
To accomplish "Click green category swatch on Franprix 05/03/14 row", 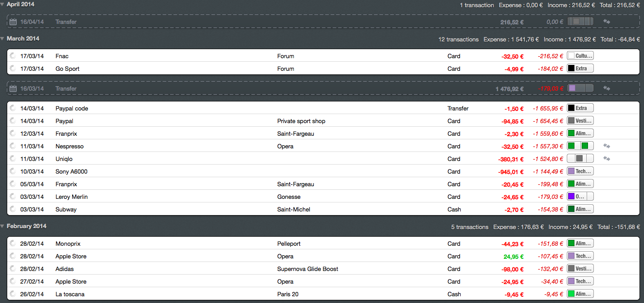I will click(x=571, y=184).
